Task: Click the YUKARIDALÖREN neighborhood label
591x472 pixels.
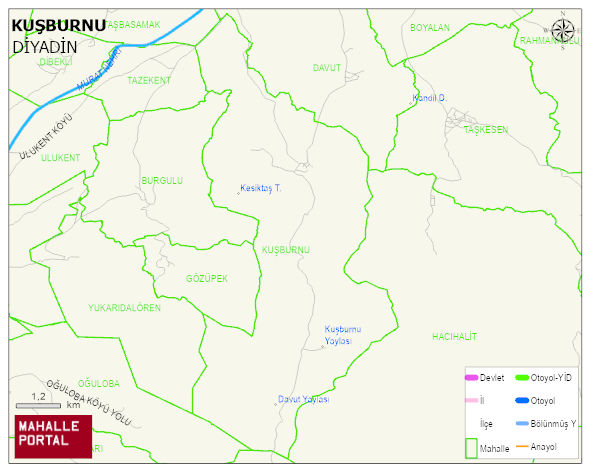Action: (124, 308)
